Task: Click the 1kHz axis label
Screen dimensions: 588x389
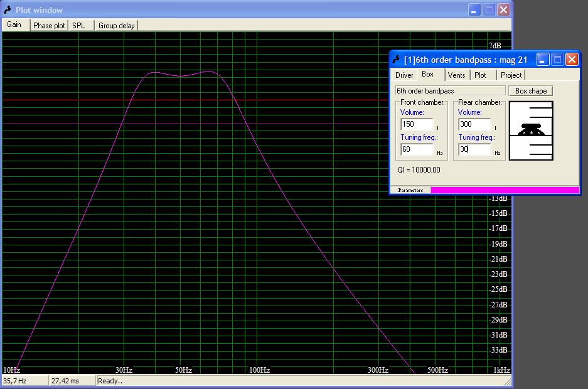Action: 501,370
